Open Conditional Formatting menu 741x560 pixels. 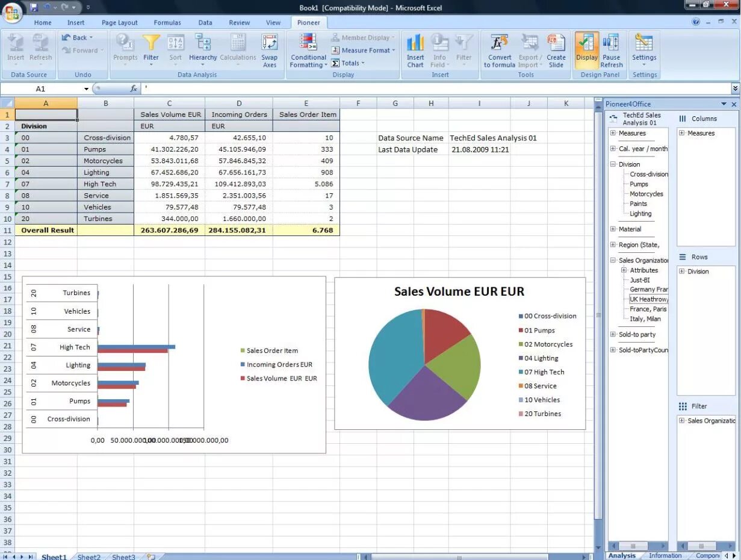[308, 51]
